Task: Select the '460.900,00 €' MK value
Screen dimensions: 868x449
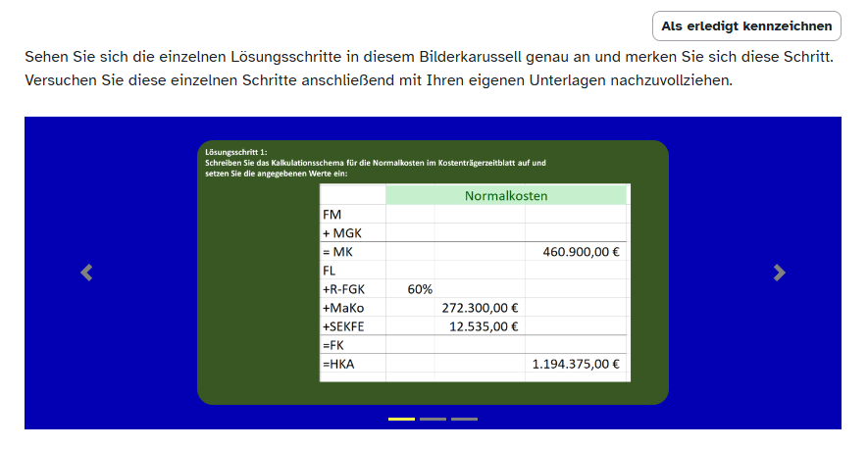Action: [581, 252]
